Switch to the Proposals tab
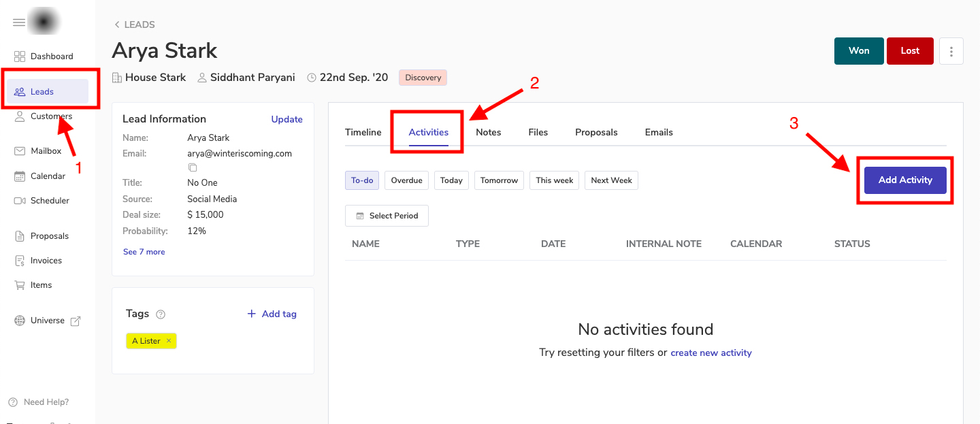 tap(596, 132)
